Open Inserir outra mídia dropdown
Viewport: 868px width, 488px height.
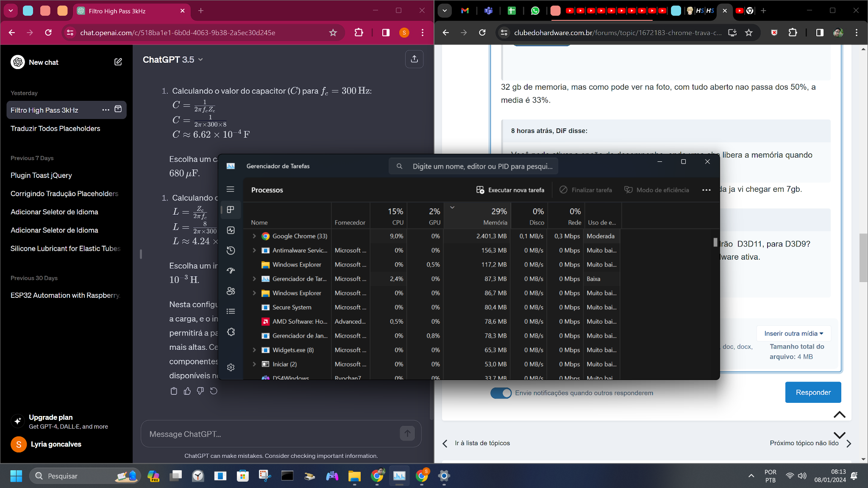793,333
